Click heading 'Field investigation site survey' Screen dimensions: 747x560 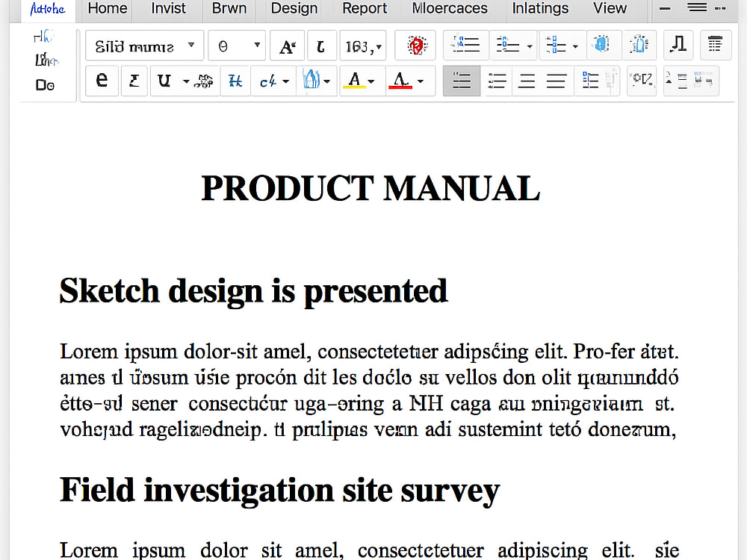click(x=279, y=491)
